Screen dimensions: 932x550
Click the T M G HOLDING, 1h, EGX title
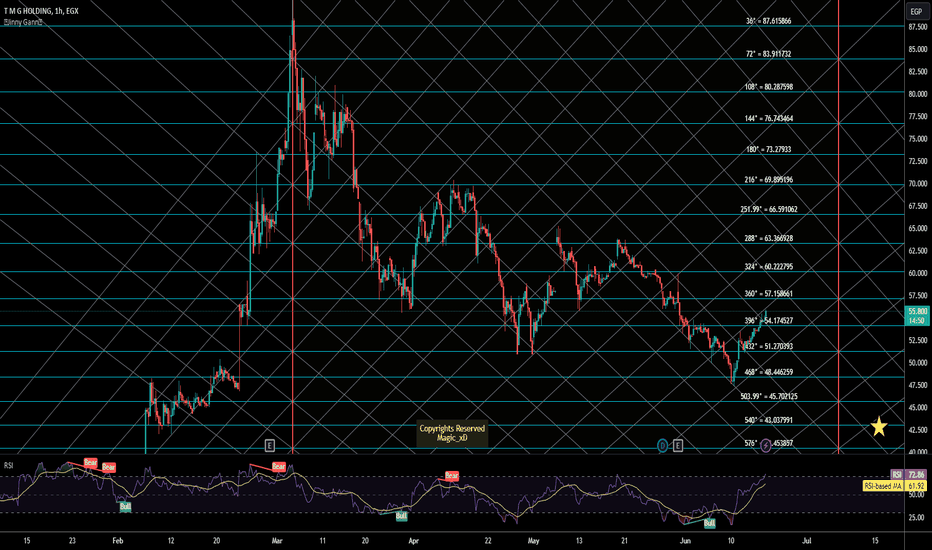coord(41,11)
